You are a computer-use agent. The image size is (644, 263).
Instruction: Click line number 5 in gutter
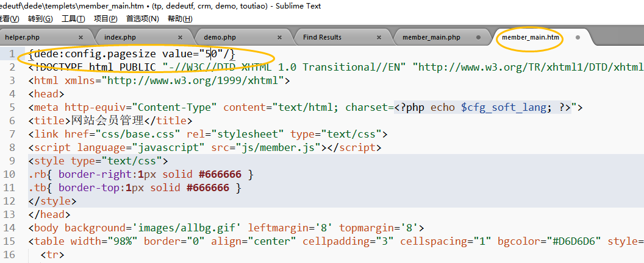coord(12,108)
